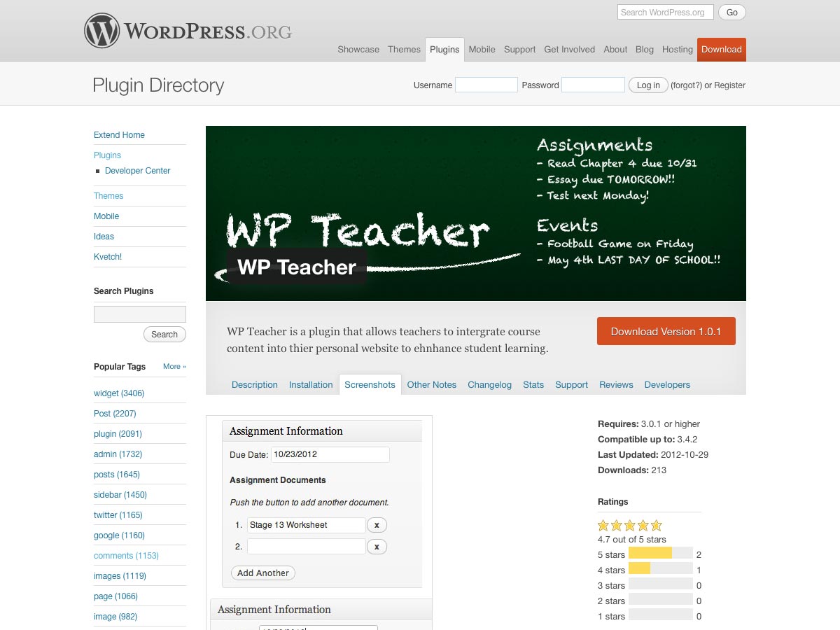Switch to the Changelog tab

489,385
